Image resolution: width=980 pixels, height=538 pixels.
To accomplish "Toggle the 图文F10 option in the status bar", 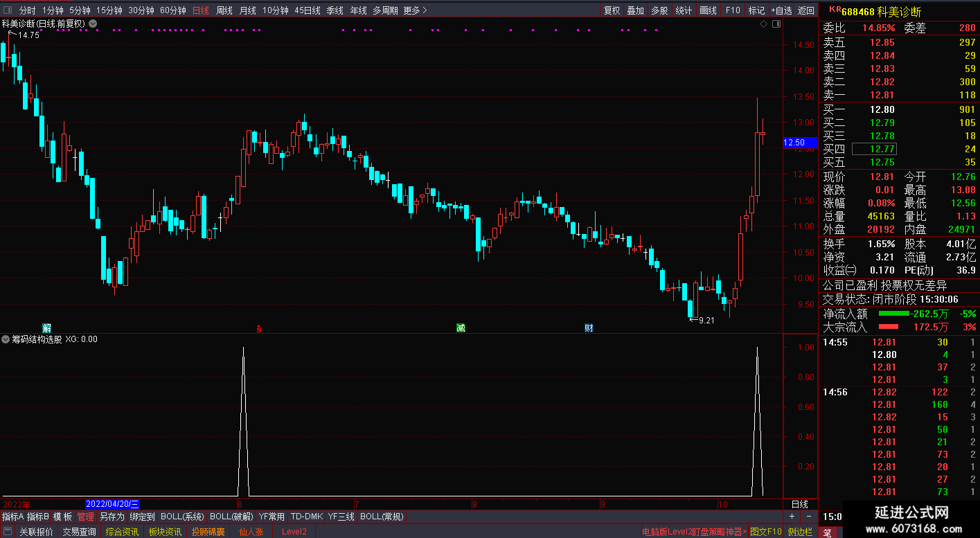I will click(766, 532).
